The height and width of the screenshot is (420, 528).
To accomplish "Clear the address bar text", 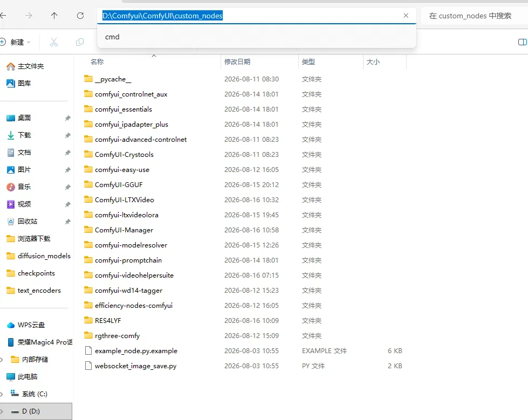I will click(x=406, y=16).
